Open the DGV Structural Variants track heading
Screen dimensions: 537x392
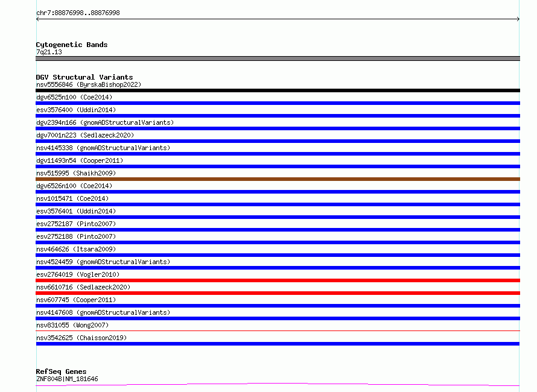click(x=84, y=77)
